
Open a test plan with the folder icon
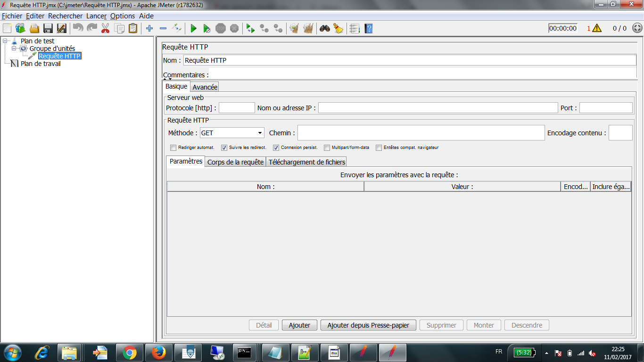coord(34,28)
